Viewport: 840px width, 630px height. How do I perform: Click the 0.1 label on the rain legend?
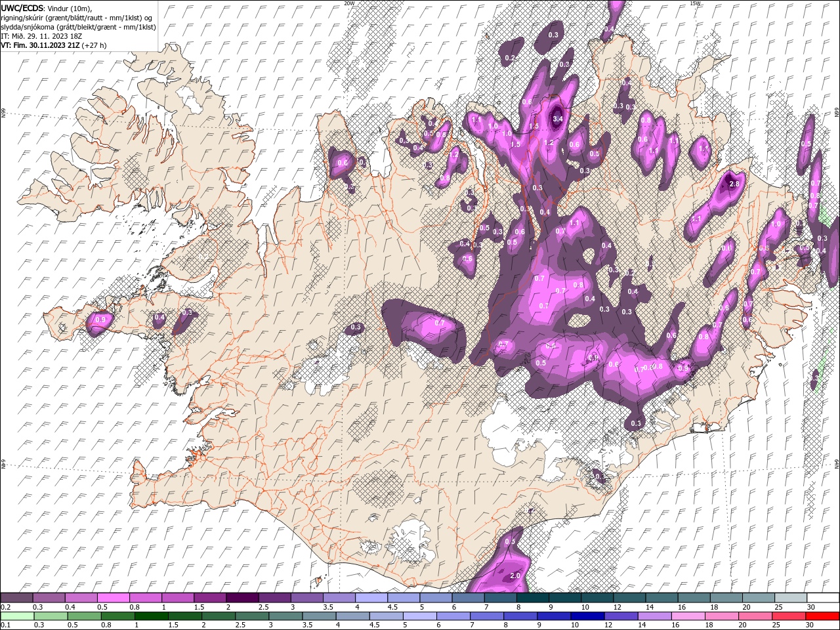[x=6, y=625]
